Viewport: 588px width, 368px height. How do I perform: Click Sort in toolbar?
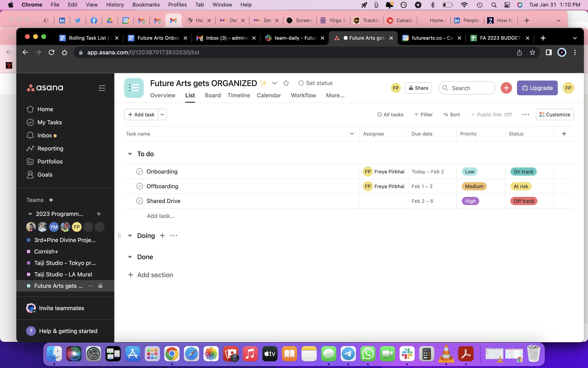(x=452, y=114)
